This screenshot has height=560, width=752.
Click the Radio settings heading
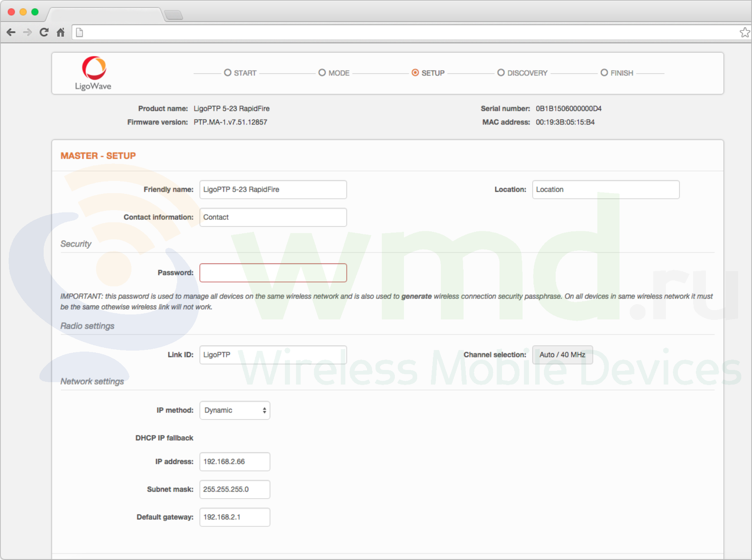[87, 326]
